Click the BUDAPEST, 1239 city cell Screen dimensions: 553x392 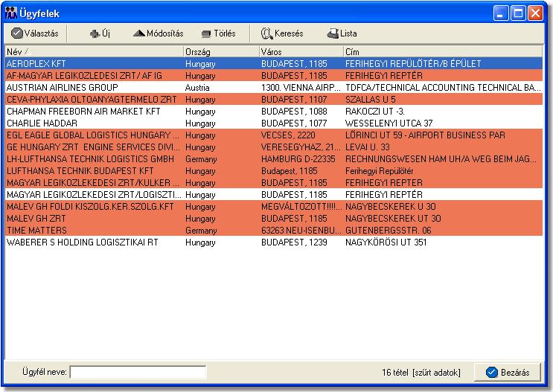[x=294, y=242]
